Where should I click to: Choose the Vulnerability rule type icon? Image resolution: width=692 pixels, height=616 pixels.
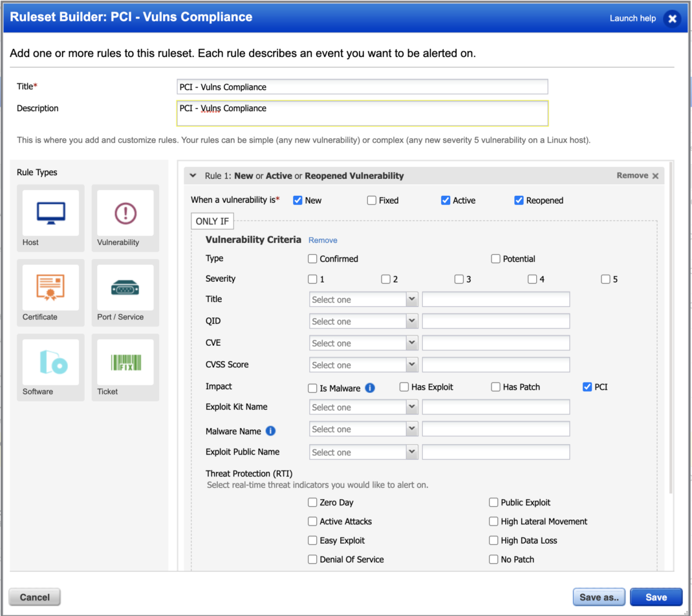(x=125, y=213)
